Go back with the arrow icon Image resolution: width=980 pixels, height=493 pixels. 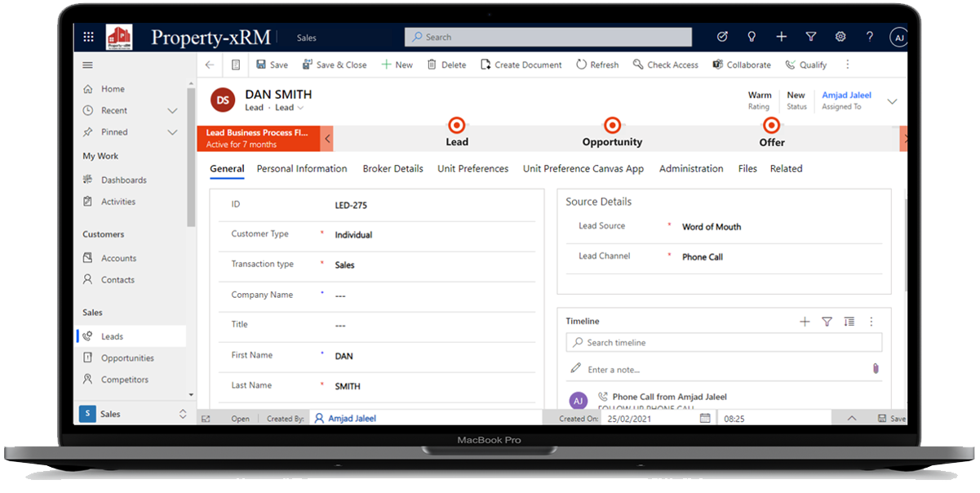point(210,65)
